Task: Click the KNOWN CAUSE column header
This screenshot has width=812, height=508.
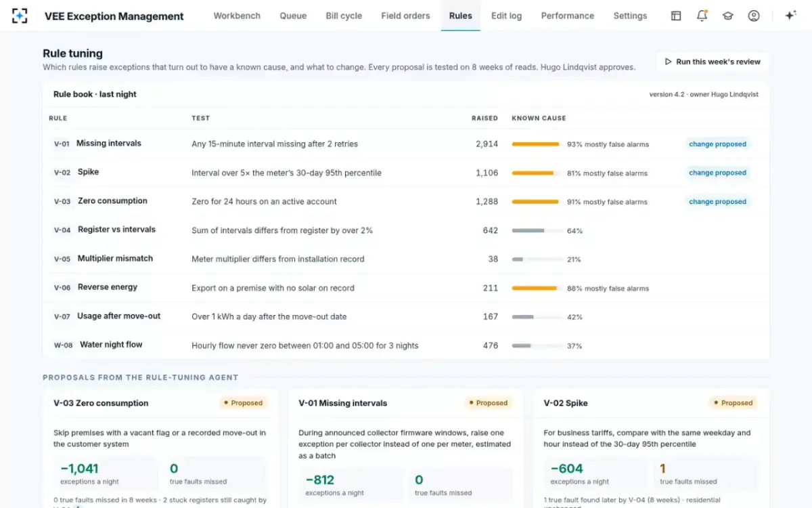Action: coord(539,118)
